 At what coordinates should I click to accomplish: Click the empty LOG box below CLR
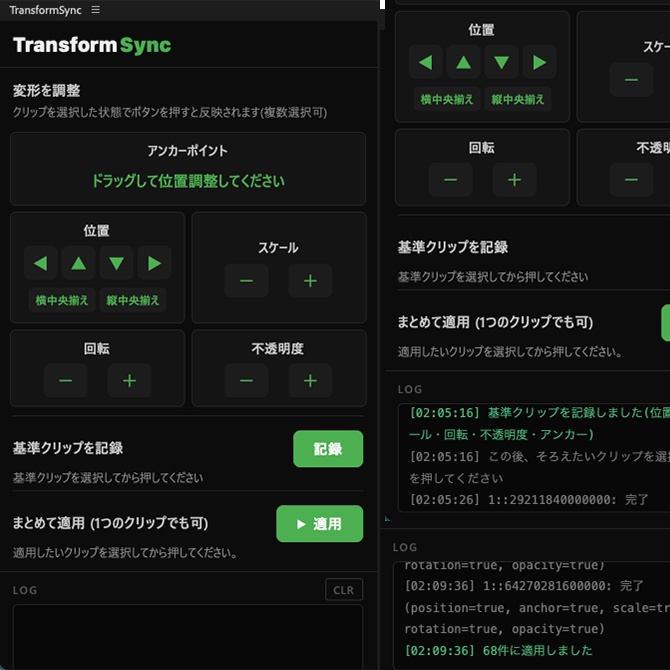[188, 637]
